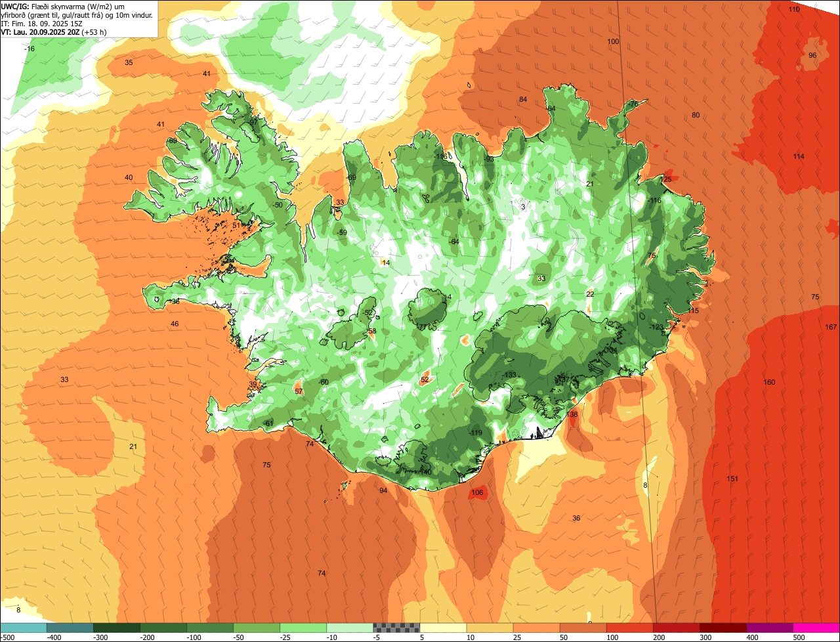
Task: Click the purple legend swatch above 400
Action: 770,628
